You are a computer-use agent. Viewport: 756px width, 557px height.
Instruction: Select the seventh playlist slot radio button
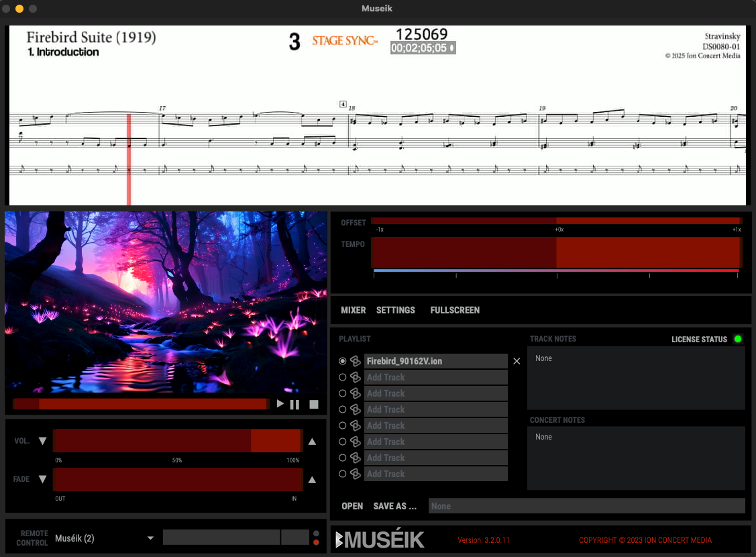[342, 458]
